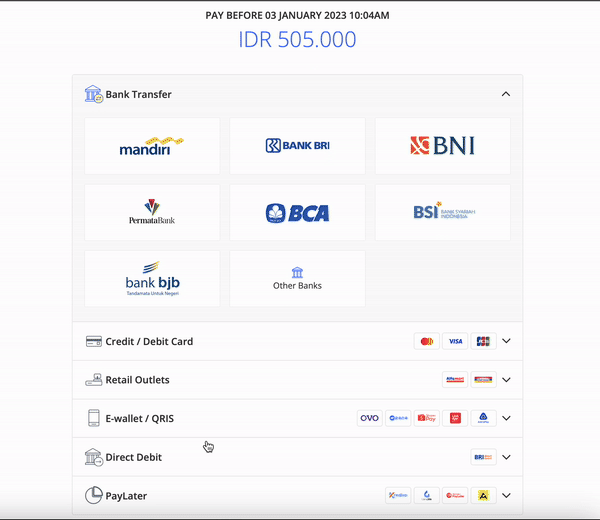This screenshot has width=600, height=520.
Task: Expand the Direct Debit chevron
Action: 506,457
